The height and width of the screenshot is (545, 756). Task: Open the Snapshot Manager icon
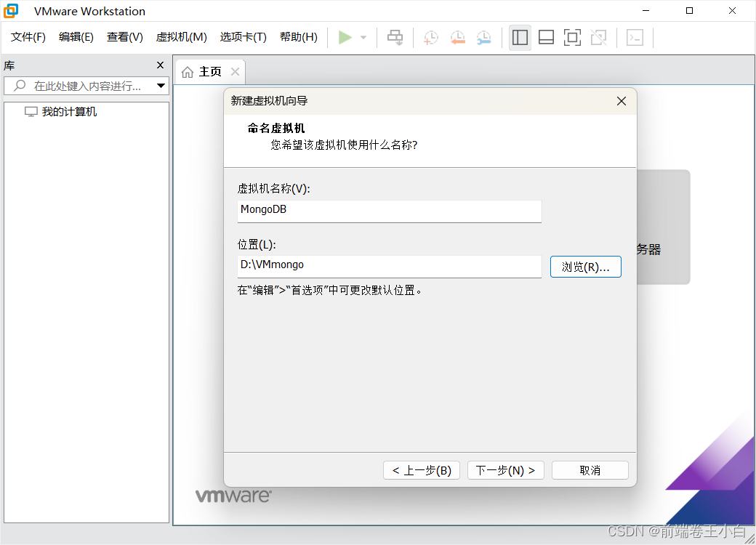tap(483, 37)
